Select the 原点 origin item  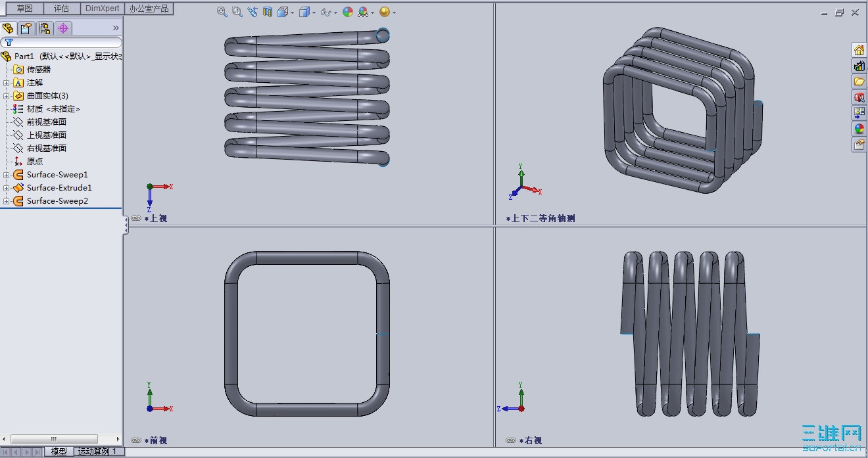(x=28, y=162)
